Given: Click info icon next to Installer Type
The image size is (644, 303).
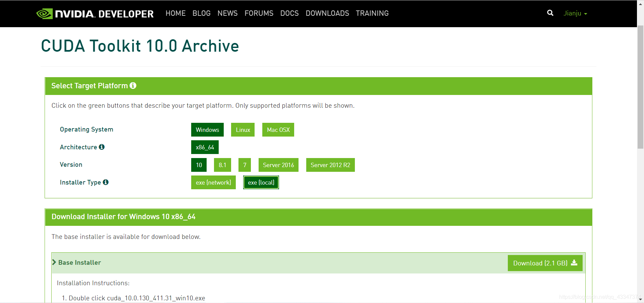Looking at the screenshot, I should (x=106, y=182).
